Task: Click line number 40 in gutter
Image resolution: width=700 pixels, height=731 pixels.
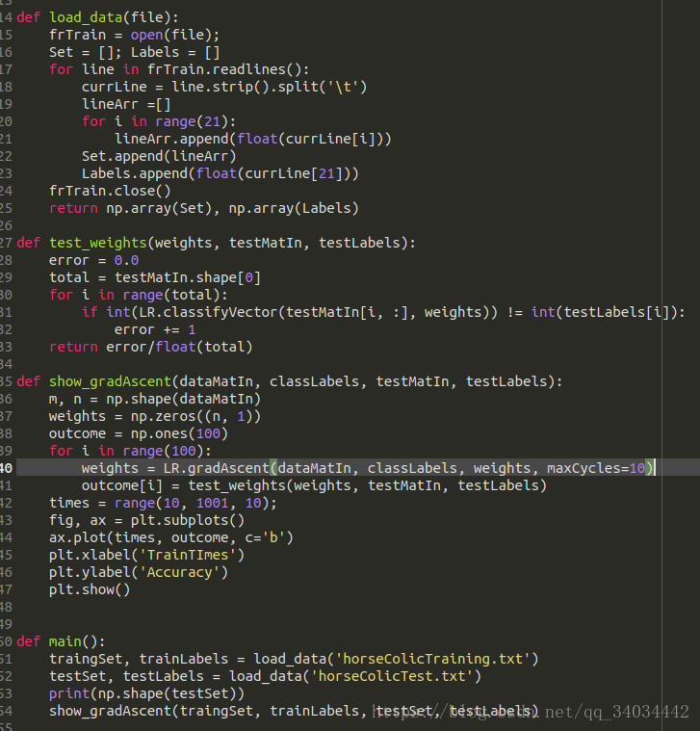Action: 6,468
